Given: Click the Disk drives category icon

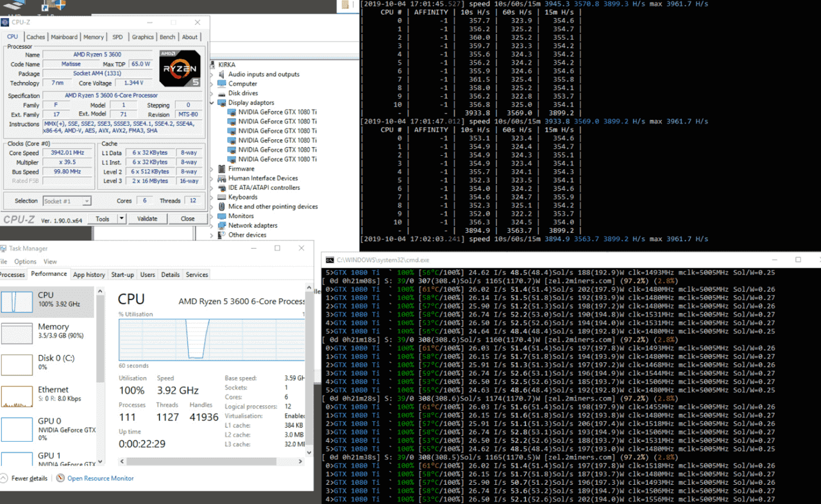Looking at the screenshot, I should point(222,93).
